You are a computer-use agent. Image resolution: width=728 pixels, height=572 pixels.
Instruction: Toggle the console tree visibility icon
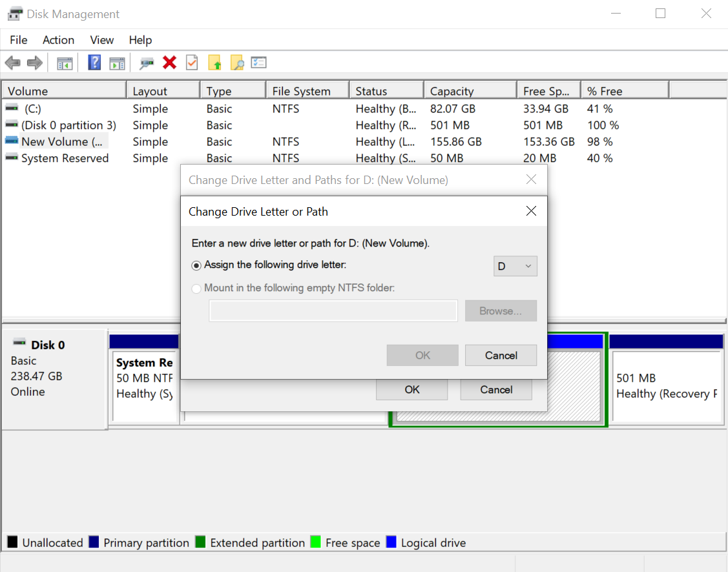pyautogui.click(x=65, y=63)
